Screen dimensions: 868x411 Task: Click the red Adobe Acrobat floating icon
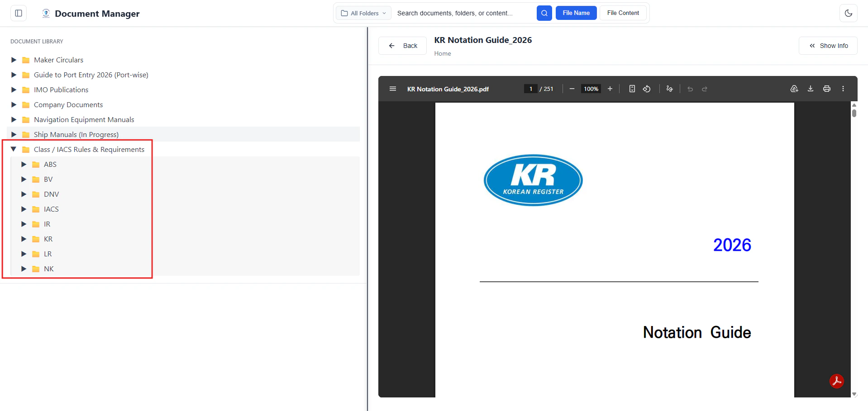click(x=837, y=381)
